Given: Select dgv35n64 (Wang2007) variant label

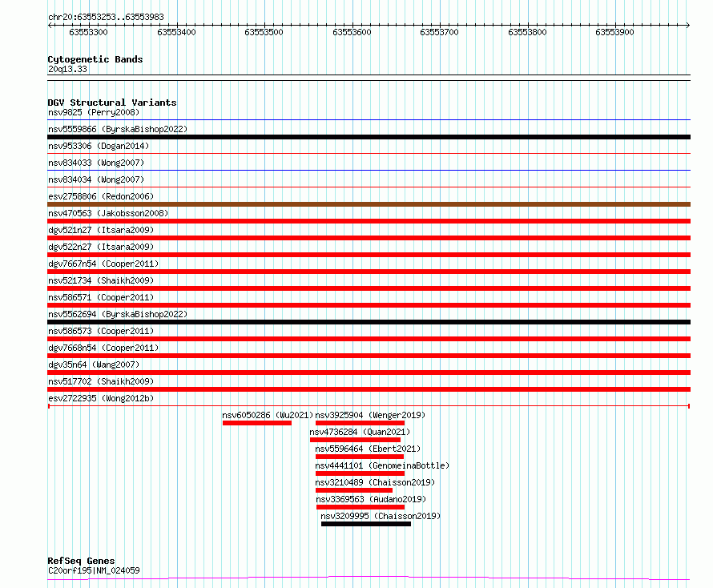Looking at the screenshot, I should tap(94, 364).
